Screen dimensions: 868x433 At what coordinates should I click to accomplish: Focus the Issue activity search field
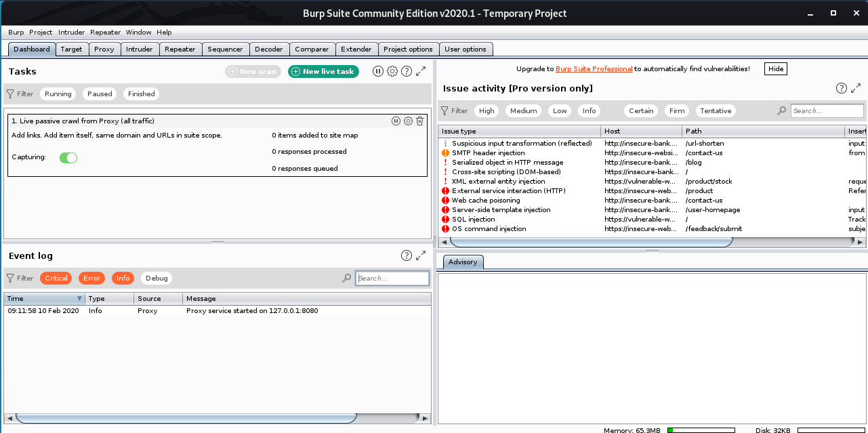pyautogui.click(x=827, y=110)
